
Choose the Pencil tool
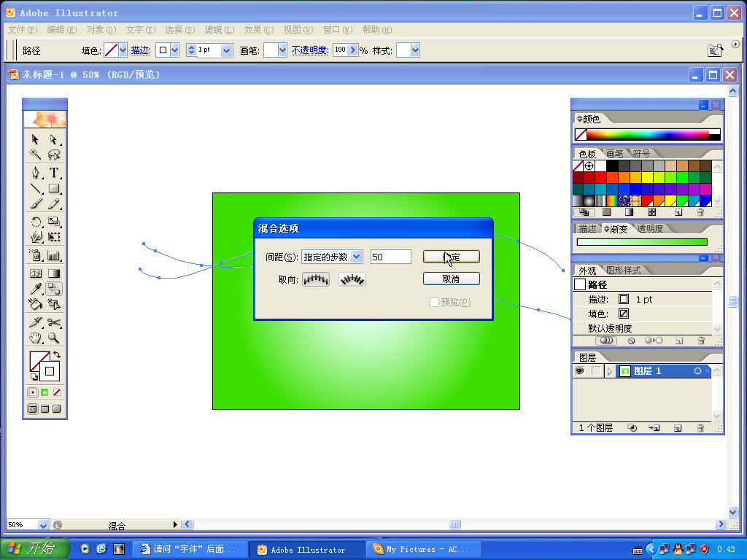[x=53, y=204]
